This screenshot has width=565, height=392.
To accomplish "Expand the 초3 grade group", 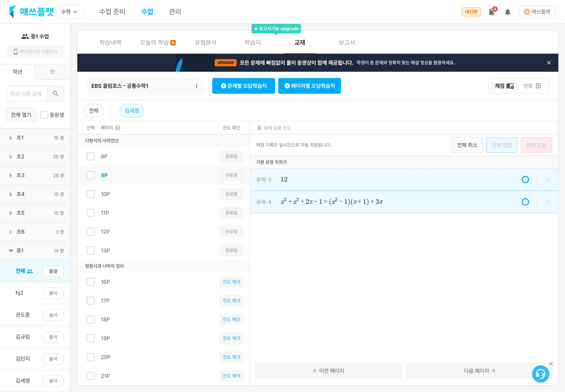I will (35, 175).
